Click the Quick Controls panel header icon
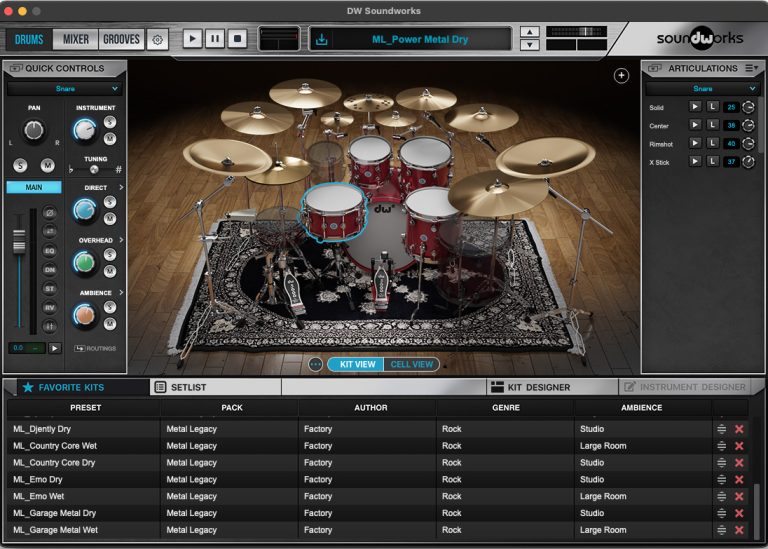 (16, 68)
